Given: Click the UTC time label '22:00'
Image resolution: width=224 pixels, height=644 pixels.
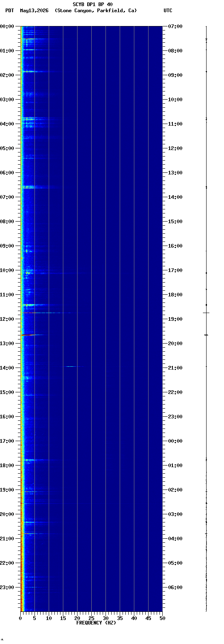Looking at the screenshot, I should tap(175, 392).
